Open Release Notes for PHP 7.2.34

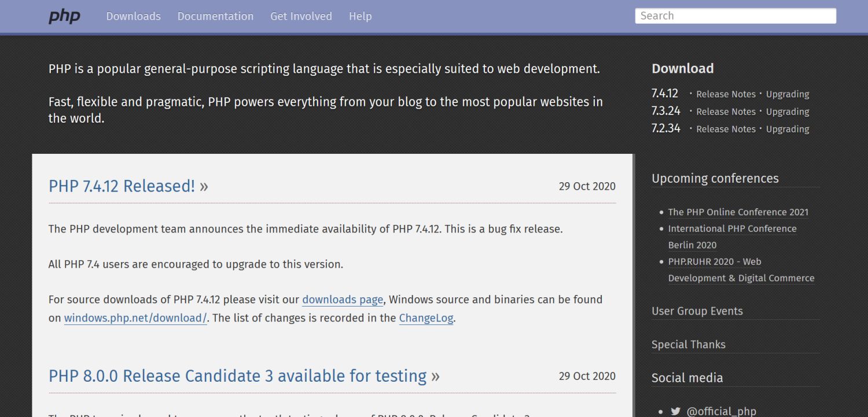click(726, 128)
